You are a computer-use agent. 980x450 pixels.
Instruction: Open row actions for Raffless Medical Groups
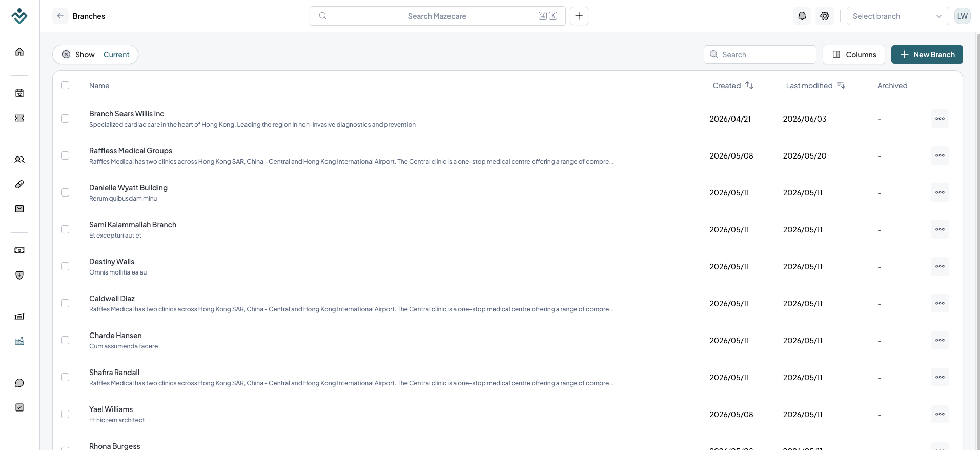click(x=940, y=155)
